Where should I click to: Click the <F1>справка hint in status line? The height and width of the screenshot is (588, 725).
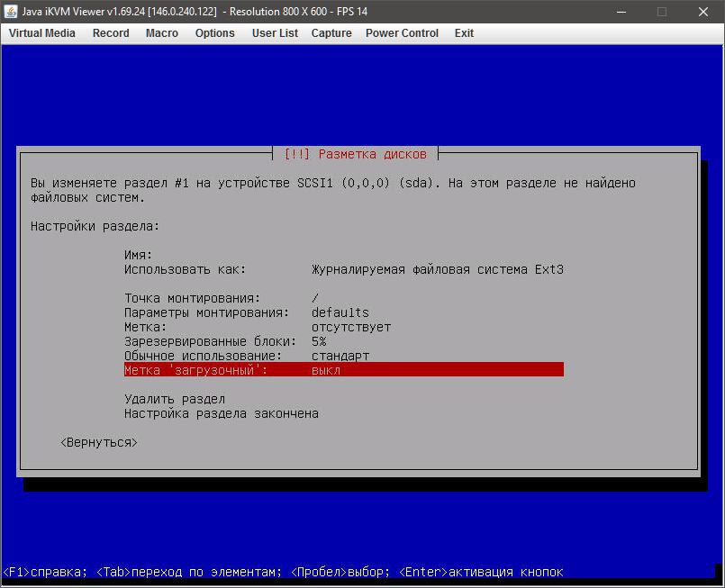[x=45, y=573]
